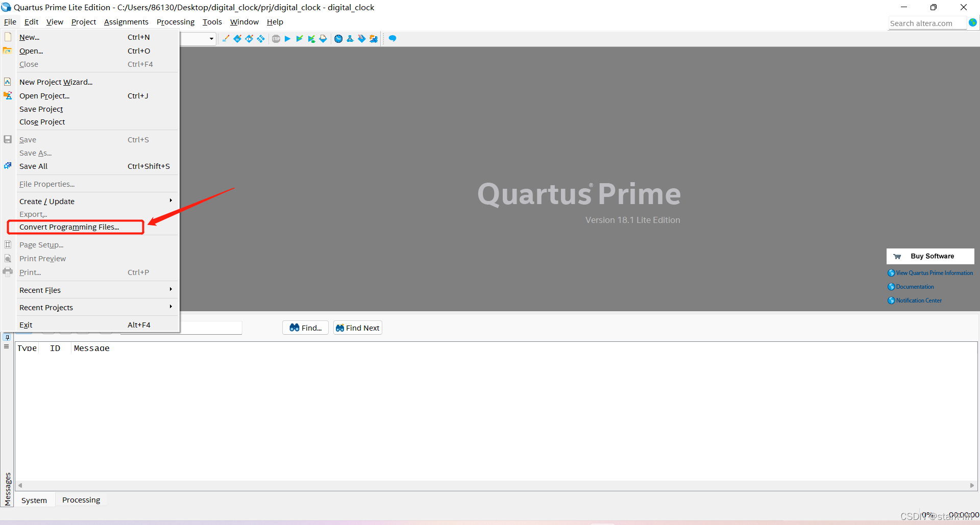The image size is (980, 525).
Task: Click the shopping cart icon on Buy Software
Action: pyautogui.click(x=897, y=257)
